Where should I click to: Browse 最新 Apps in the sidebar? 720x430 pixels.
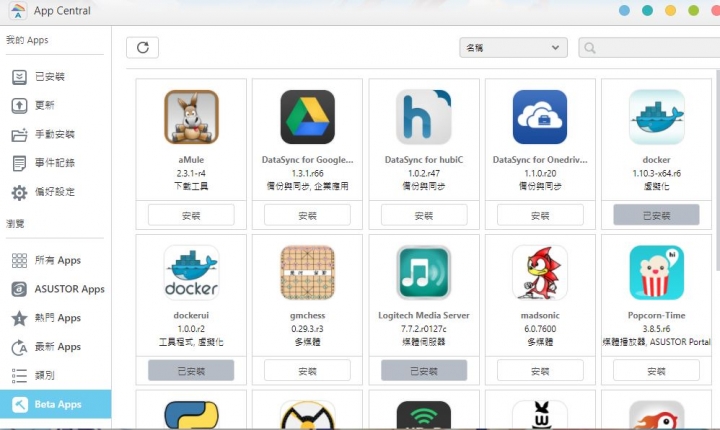55,347
